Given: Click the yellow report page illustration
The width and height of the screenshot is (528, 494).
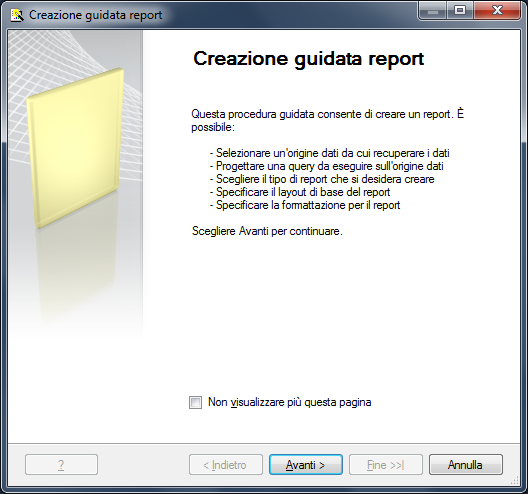Looking at the screenshot, I should tap(75, 148).
